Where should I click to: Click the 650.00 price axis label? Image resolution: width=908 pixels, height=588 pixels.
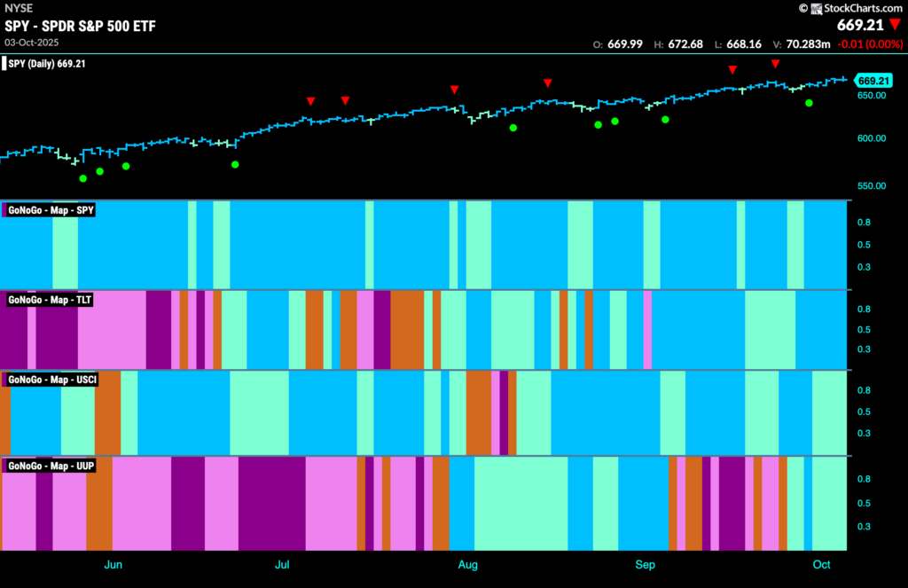click(x=872, y=96)
